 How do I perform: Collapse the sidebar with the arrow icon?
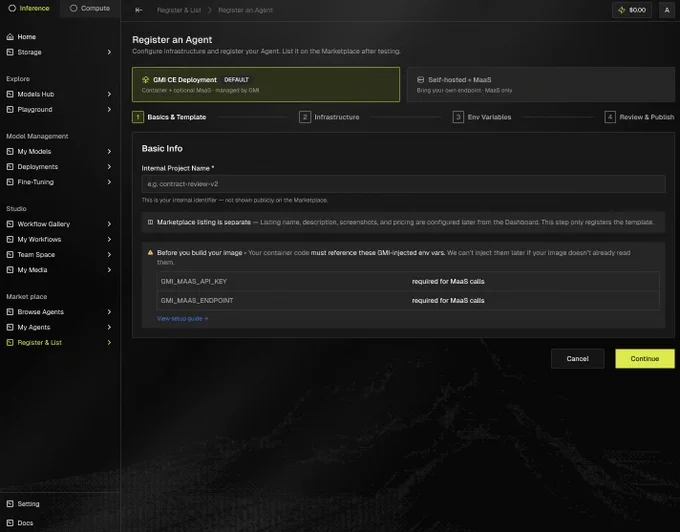[138, 10]
